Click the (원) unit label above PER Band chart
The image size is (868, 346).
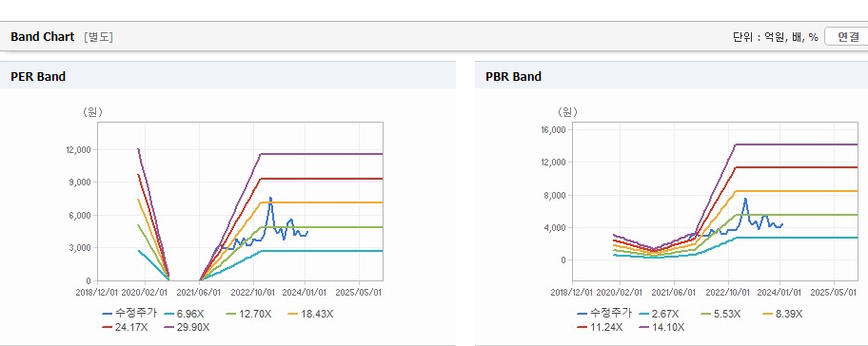92,112
